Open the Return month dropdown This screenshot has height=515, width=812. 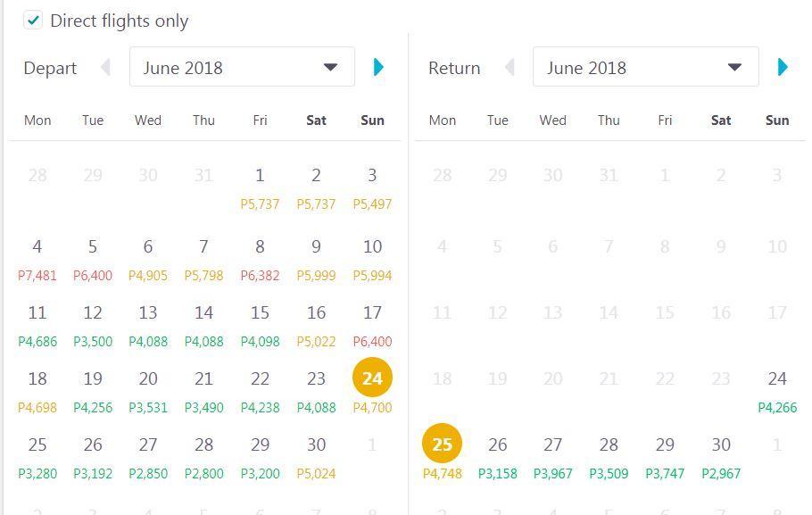click(x=645, y=67)
